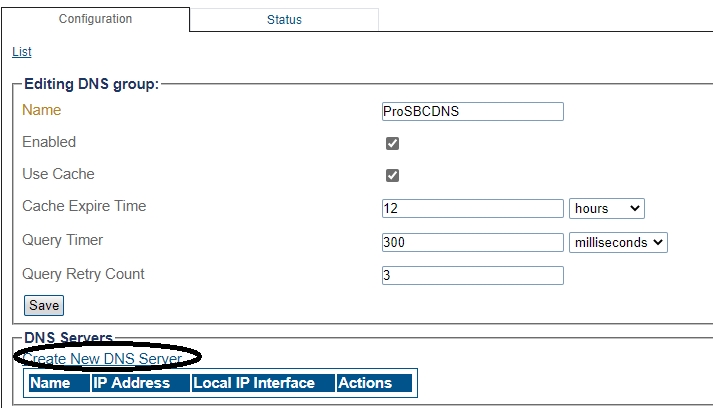Viewport: 713px width, 408px height.
Task: Click the Name field containing ProSBCDNS
Action: pos(473,111)
